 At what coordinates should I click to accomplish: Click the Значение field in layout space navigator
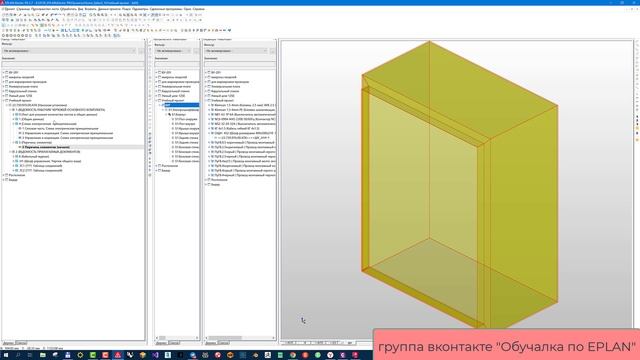[x=177, y=64]
